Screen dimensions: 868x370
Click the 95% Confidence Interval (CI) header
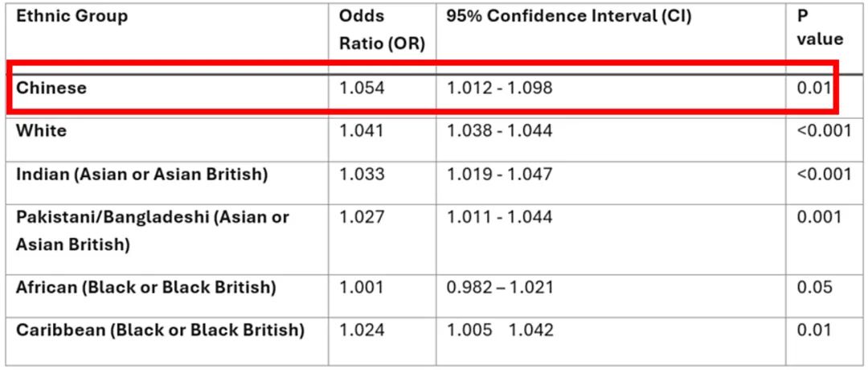[569, 17]
